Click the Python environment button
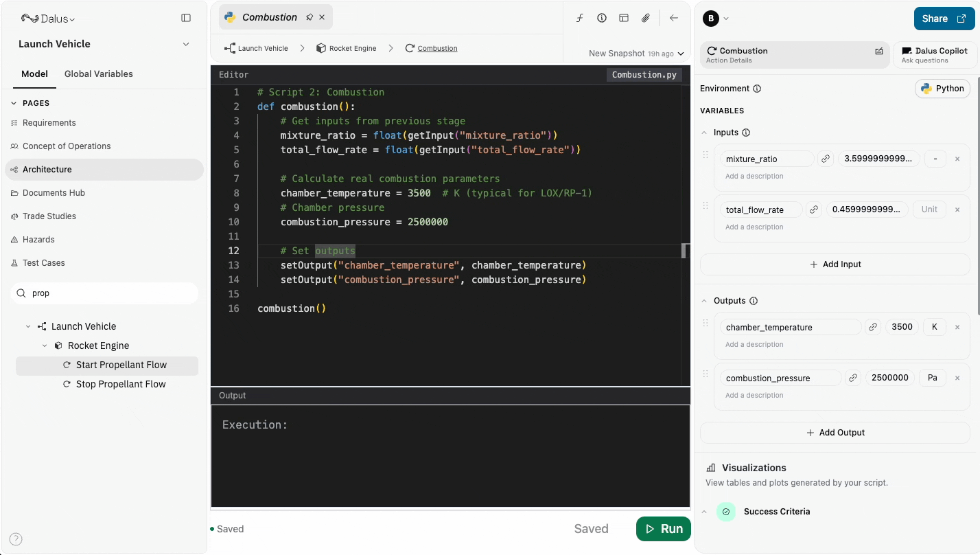Image resolution: width=980 pixels, height=555 pixels. pos(943,89)
